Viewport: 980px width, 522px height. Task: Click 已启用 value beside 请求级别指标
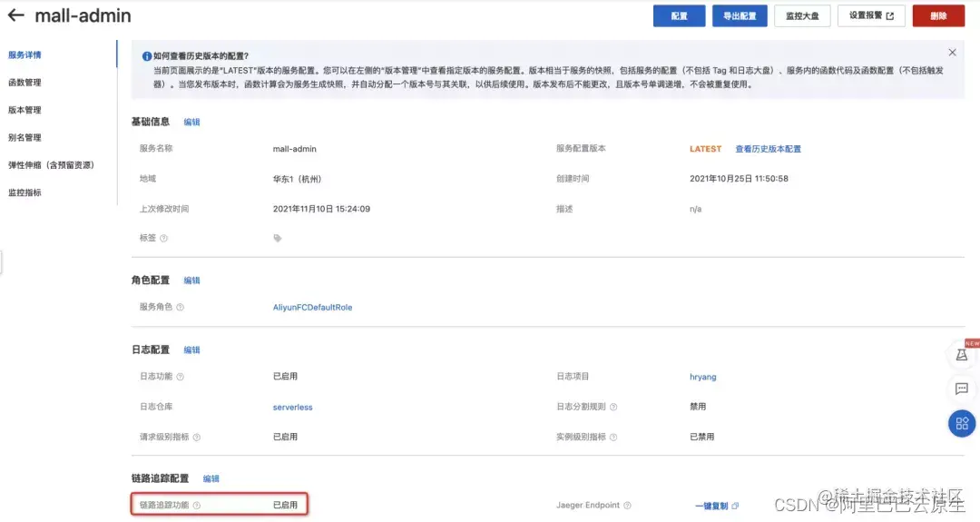pos(285,437)
